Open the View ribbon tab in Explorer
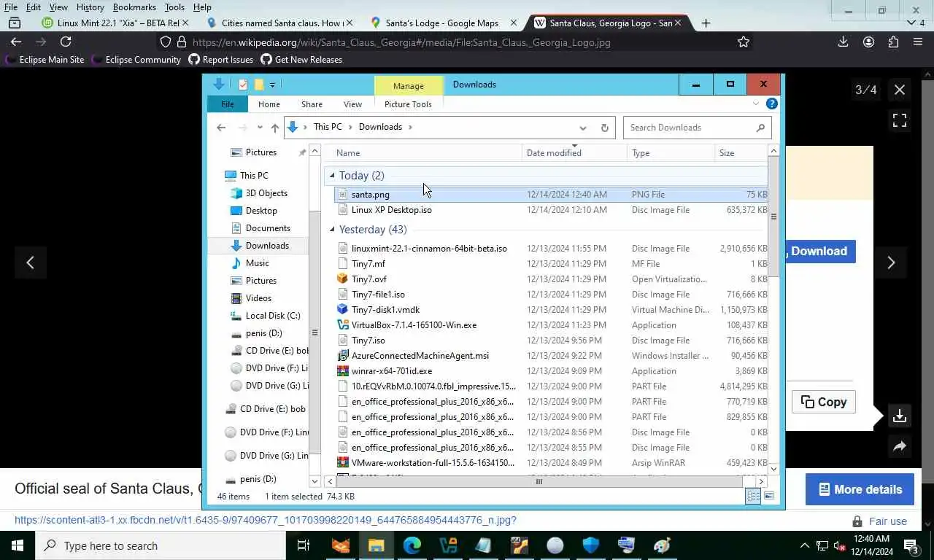Viewport: 934px width, 560px height. tap(352, 104)
